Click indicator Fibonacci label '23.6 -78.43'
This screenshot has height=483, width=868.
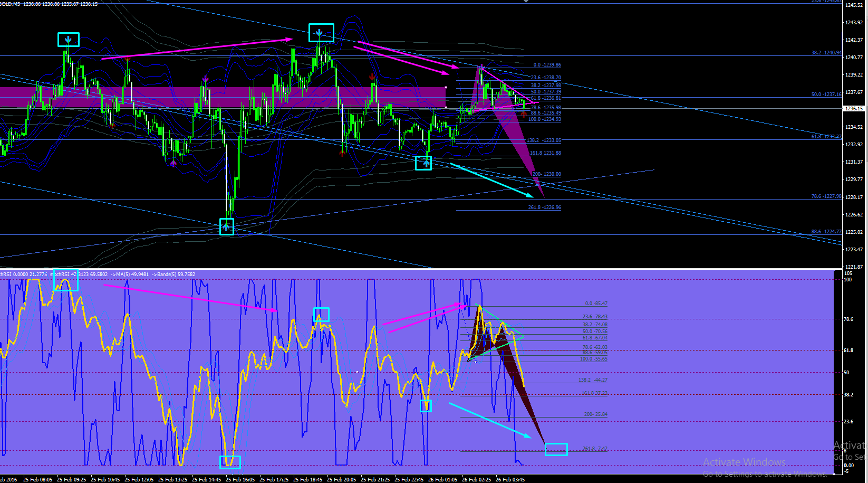pos(595,317)
